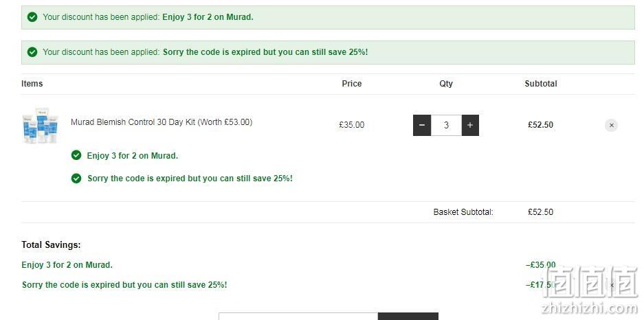644x320 pixels.
Task: Click the second discount applied banner
Action: click(x=328, y=52)
